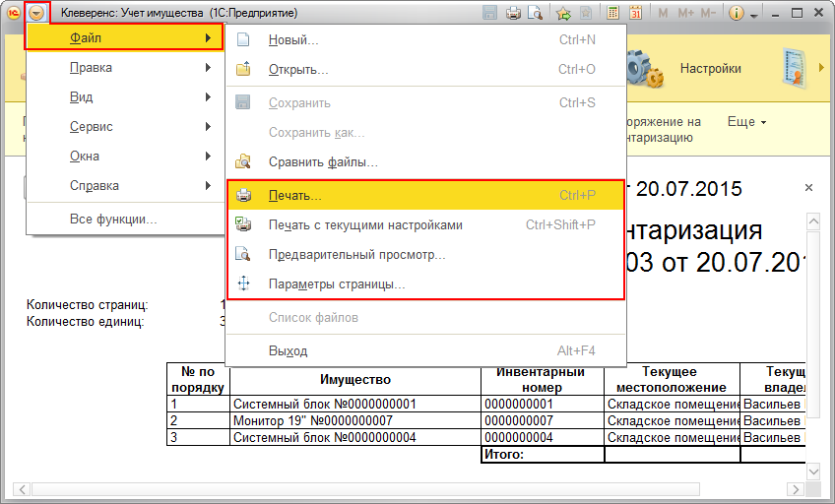This screenshot has height=504, width=835.
Task: Click the Итого: cell
Action: tap(543, 455)
